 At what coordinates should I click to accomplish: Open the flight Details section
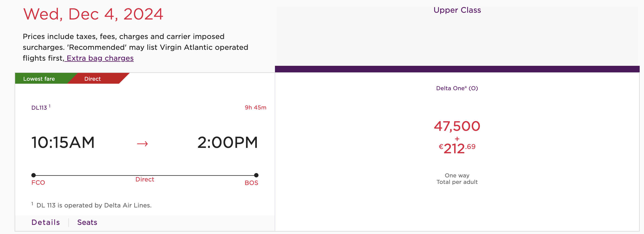(x=46, y=222)
